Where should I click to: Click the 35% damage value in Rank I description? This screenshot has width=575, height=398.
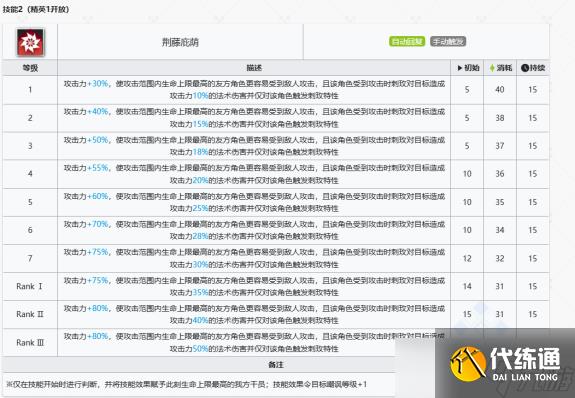coord(200,292)
